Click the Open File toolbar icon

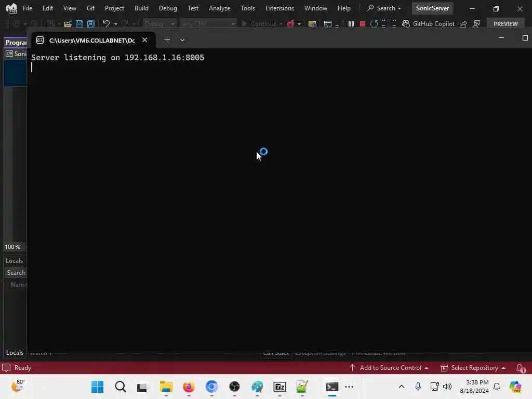(68, 24)
